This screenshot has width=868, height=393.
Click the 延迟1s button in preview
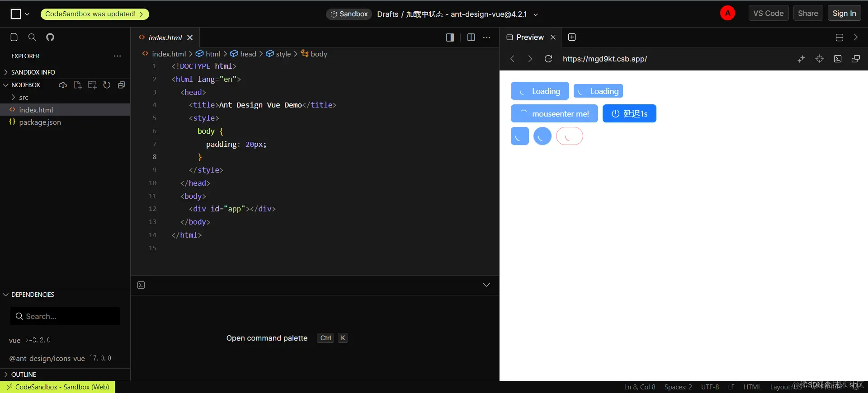point(629,113)
